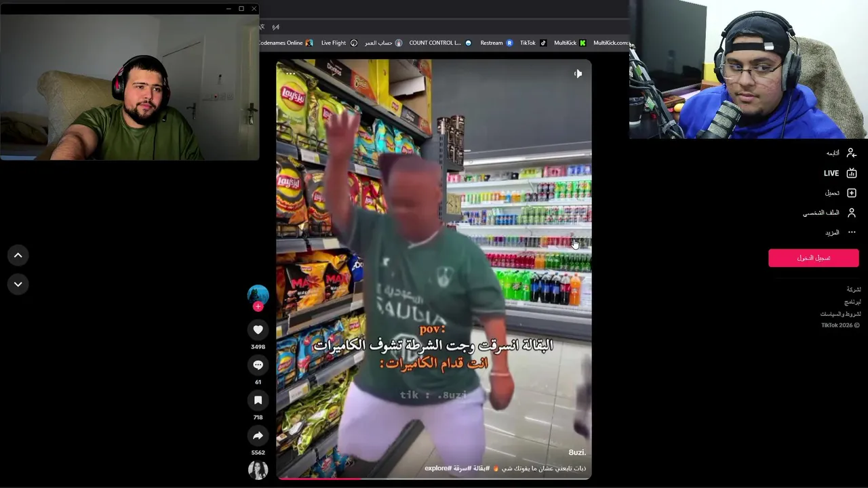
Task: Click the تحميل upload label
Action: tap(832, 193)
